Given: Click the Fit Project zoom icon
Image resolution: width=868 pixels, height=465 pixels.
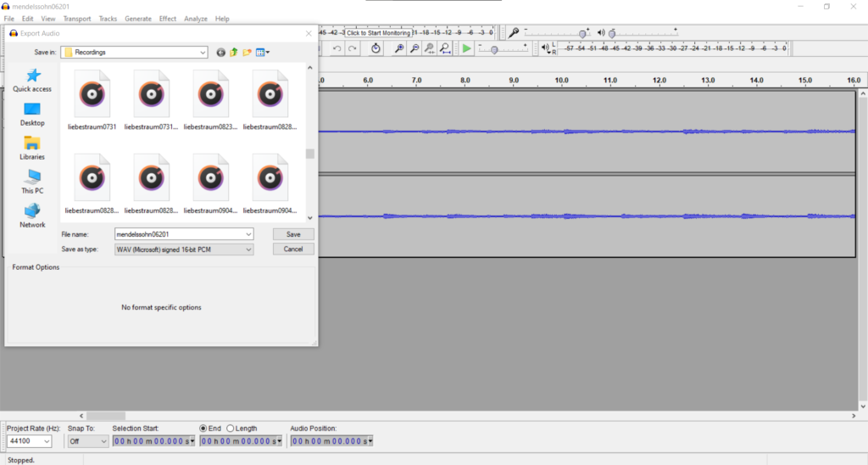Looking at the screenshot, I should 445,49.
